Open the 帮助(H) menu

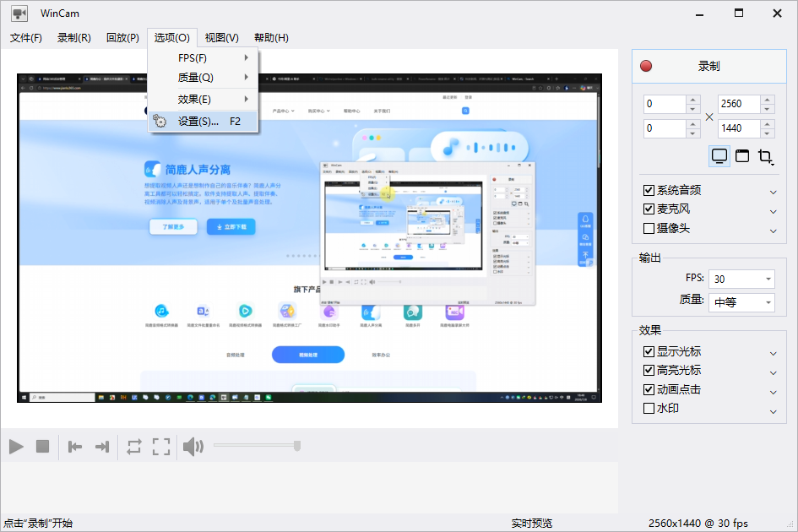[x=271, y=38]
